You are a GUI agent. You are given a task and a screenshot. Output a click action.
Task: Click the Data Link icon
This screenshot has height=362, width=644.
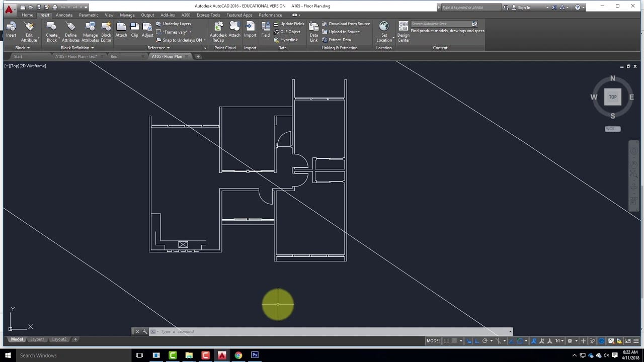pyautogui.click(x=314, y=27)
